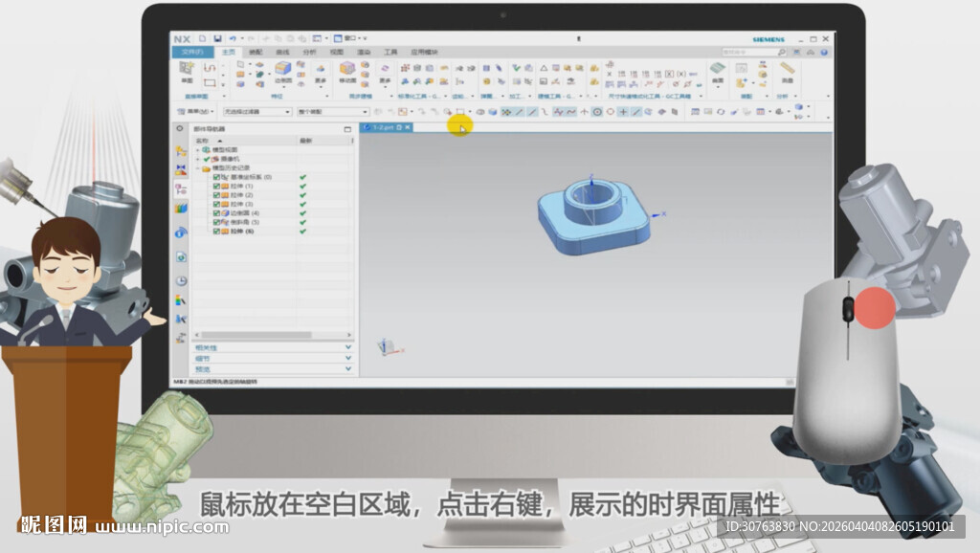This screenshot has height=553, width=980.
Task: Click the Undo arrow icon
Action: 233,38
